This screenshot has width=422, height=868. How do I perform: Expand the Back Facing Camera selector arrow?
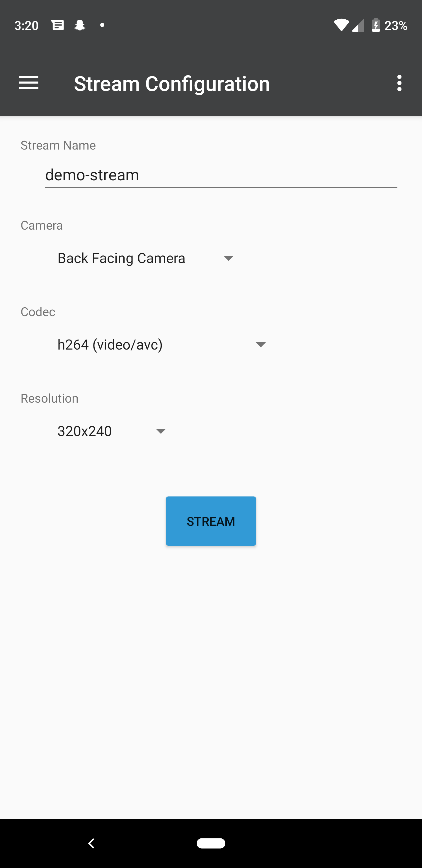click(228, 258)
